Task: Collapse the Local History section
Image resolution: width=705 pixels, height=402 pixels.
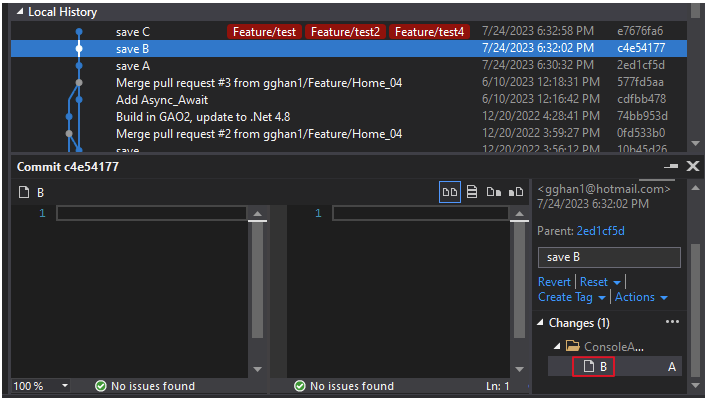Action: point(19,12)
